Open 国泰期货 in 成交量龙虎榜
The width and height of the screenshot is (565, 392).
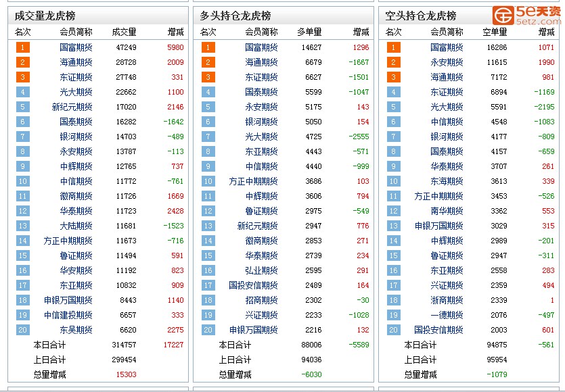coord(76,122)
